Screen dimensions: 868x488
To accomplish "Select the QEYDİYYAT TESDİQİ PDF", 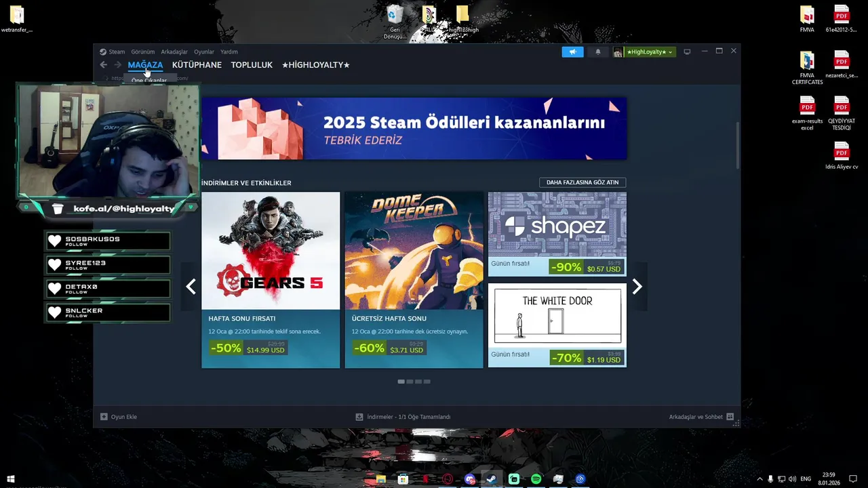I will click(x=842, y=113).
